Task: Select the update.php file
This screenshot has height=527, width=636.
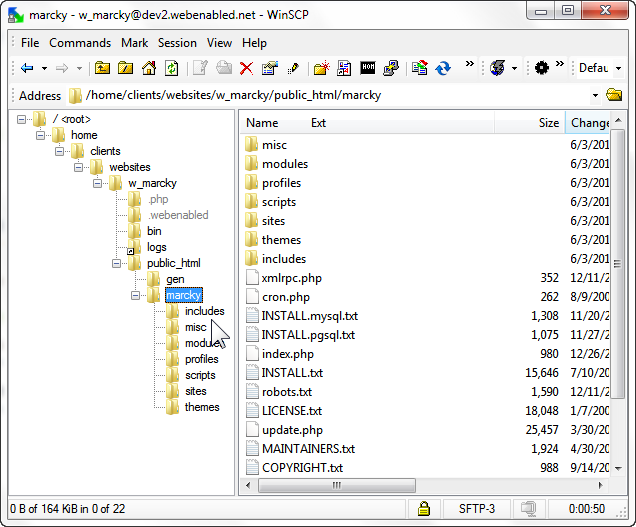Action: tap(292, 430)
